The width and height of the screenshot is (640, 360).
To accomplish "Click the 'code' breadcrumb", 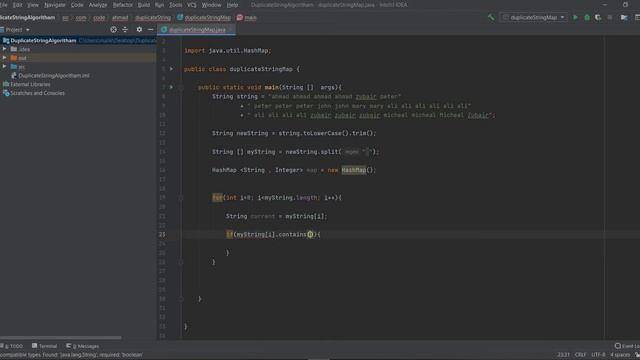I will [x=99, y=18].
